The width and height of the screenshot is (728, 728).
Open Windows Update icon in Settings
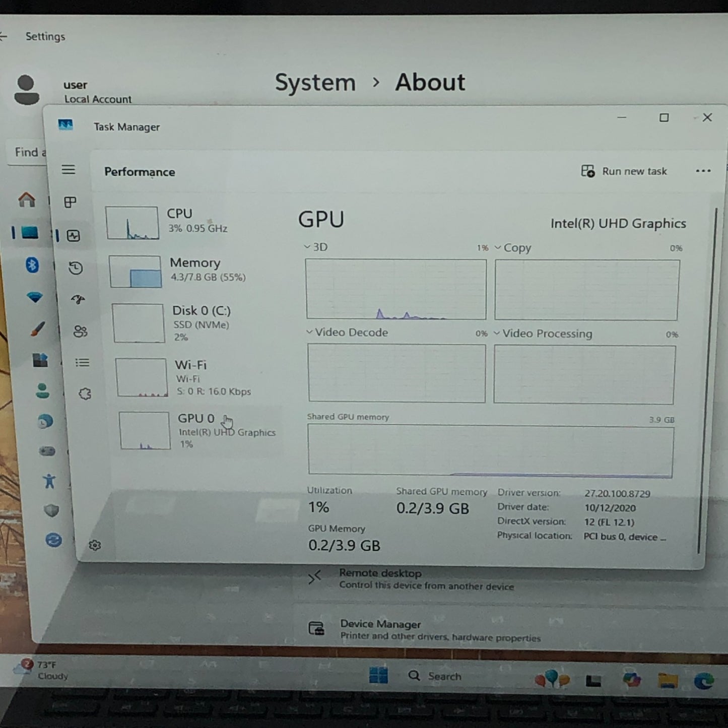53,540
